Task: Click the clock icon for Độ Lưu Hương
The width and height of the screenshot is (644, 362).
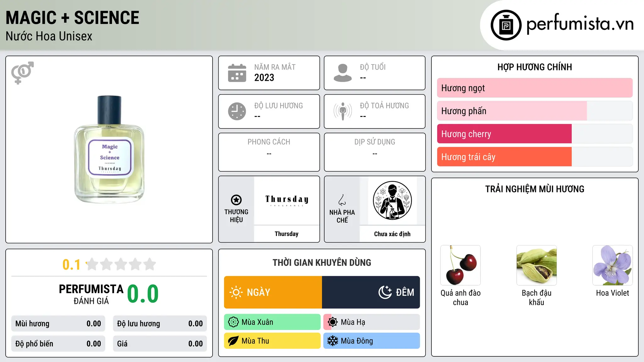Action: click(237, 111)
